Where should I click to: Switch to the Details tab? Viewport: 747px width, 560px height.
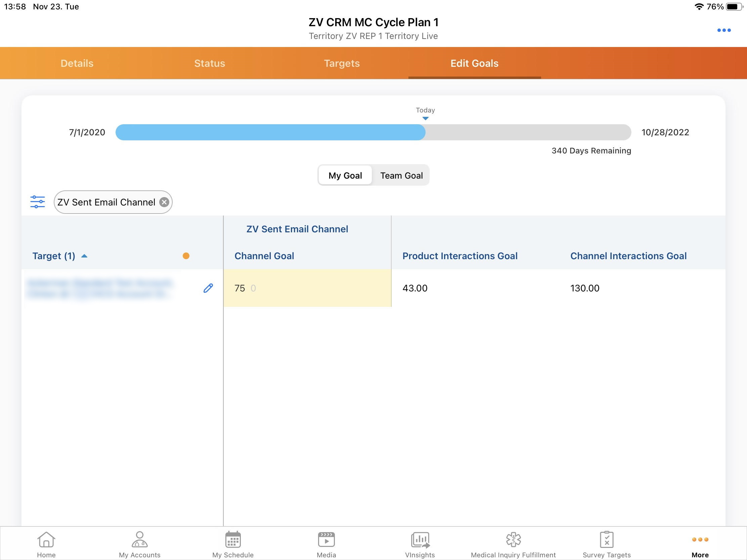click(x=77, y=63)
